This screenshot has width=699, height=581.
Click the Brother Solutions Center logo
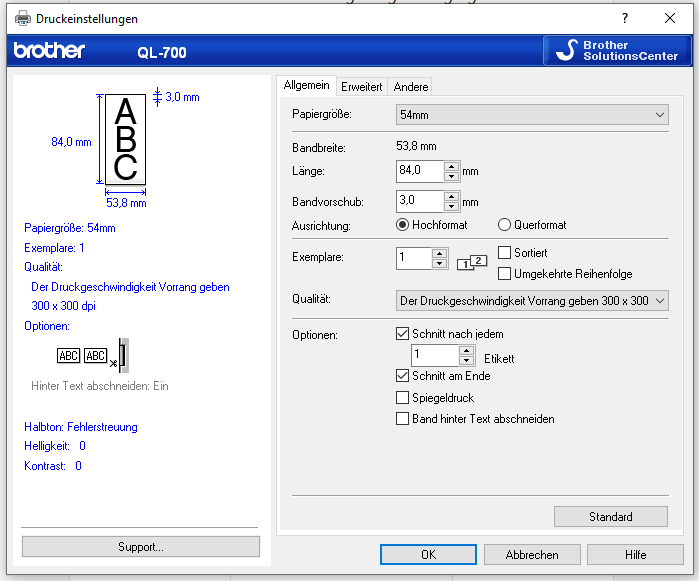[617, 51]
